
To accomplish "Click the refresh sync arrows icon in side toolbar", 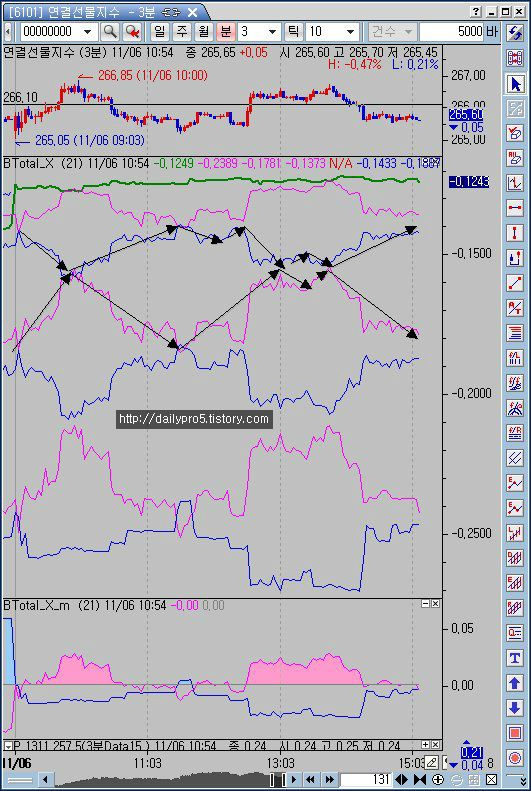I will (515, 33).
